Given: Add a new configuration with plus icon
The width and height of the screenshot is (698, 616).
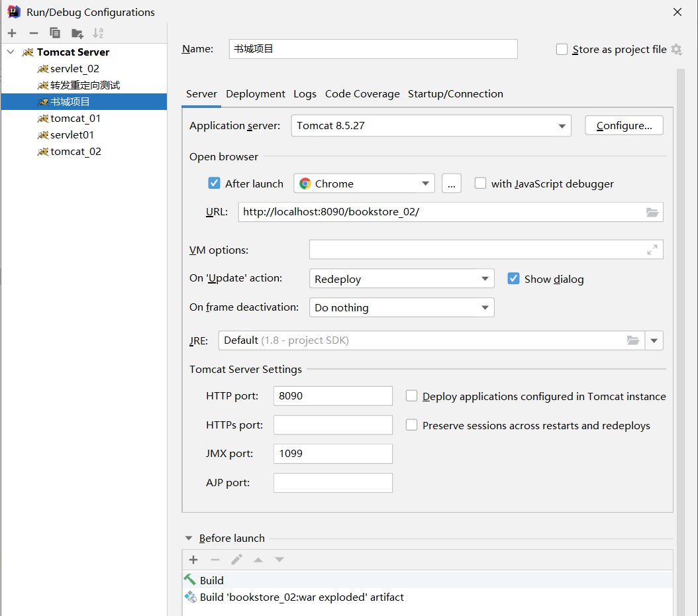Looking at the screenshot, I should tap(12, 33).
